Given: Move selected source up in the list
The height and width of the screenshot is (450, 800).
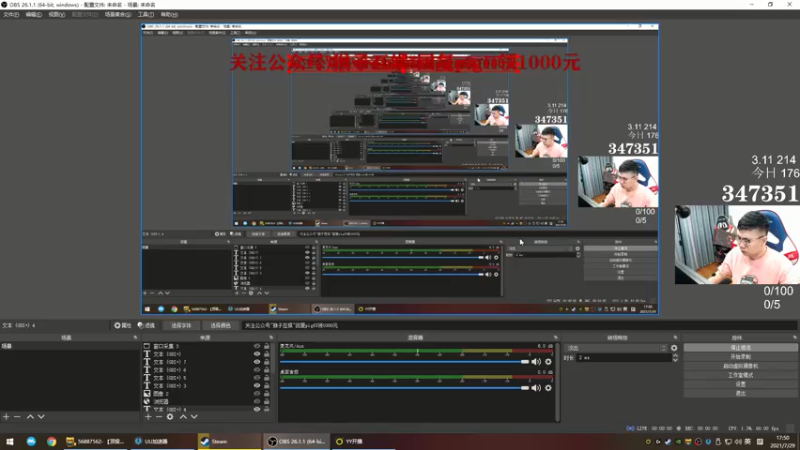Looking at the screenshot, I should [x=183, y=417].
